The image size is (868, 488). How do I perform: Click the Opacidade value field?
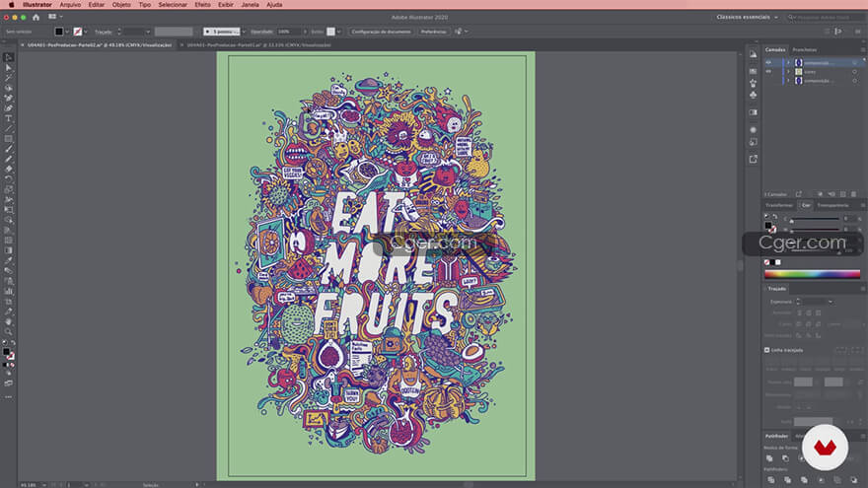288,32
